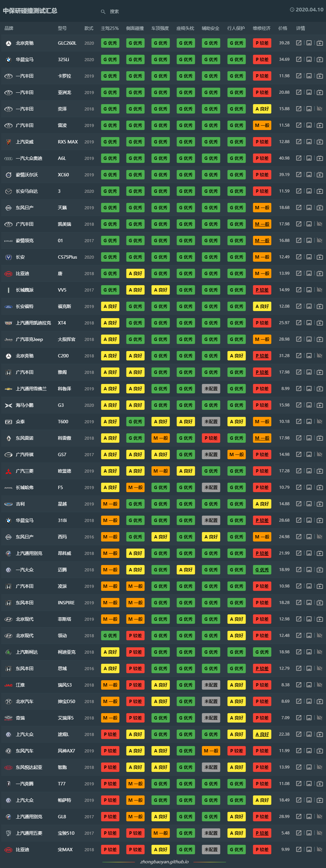Click the magnifier search icon
The width and height of the screenshot is (326, 868).
pos(103,12)
